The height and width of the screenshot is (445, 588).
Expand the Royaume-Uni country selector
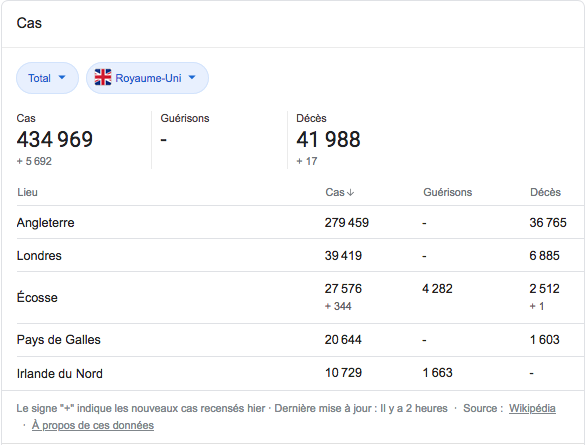(147, 78)
